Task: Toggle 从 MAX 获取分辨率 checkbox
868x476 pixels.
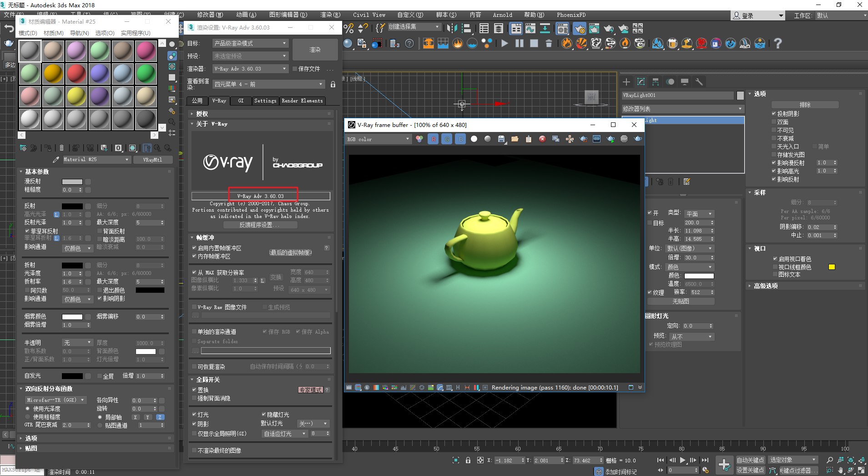Action: [194, 273]
